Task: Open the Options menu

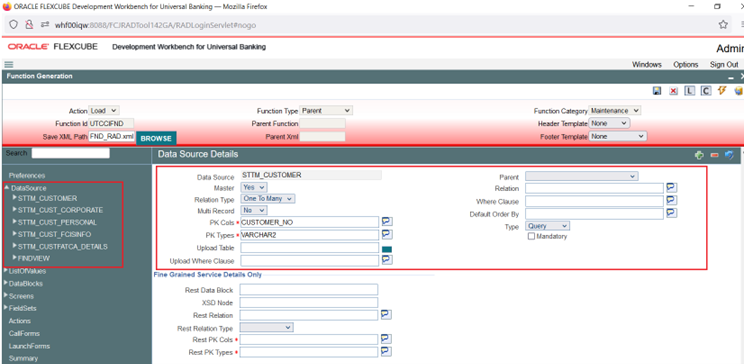Action: tap(686, 65)
